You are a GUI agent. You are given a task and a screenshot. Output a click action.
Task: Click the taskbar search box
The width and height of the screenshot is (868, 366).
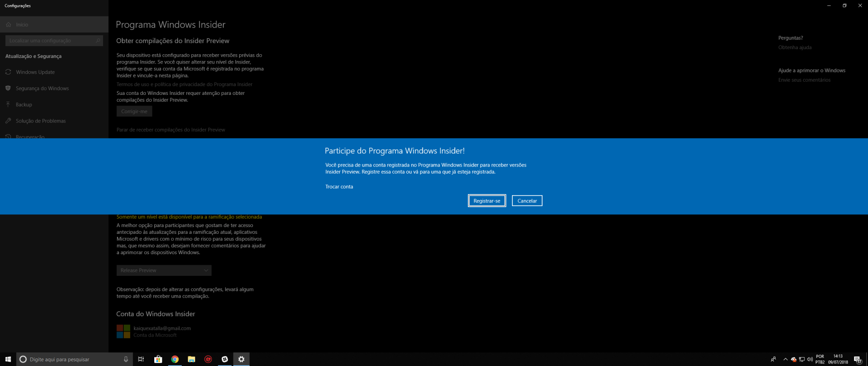[x=74, y=359]
